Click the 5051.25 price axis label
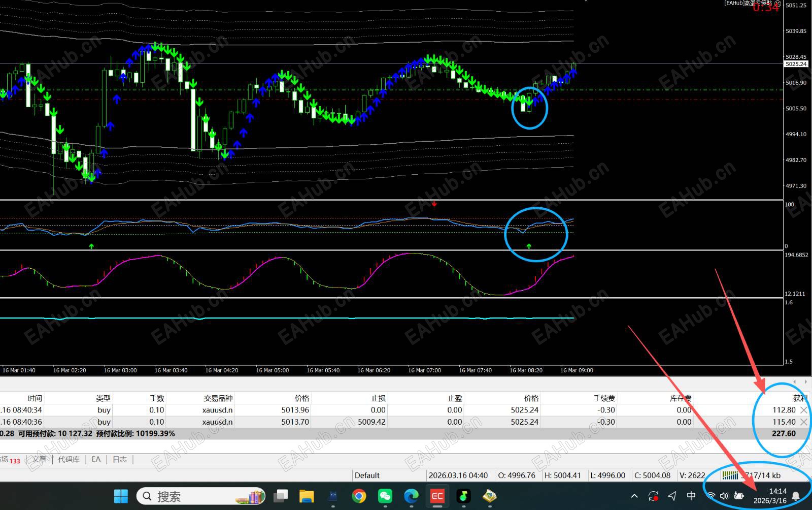The height and width of the screenshot is (510, 812). click(796, 5)
